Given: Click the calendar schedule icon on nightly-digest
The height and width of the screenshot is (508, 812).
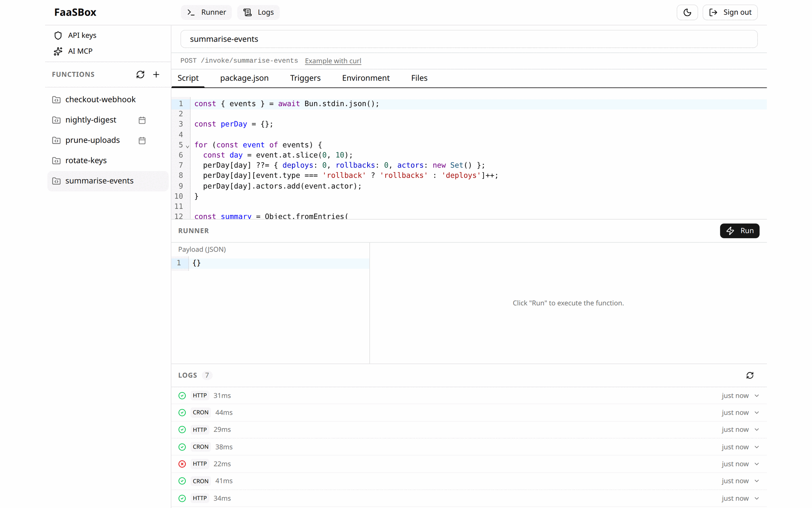Looking at the screenshot, I should 142,120.
